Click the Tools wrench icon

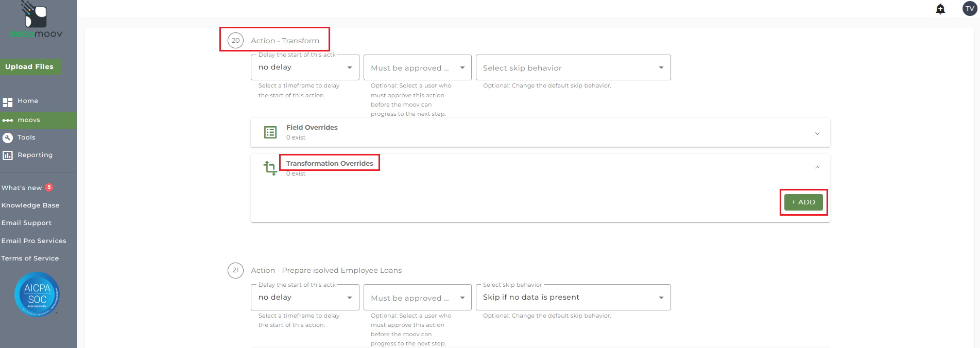8,137
